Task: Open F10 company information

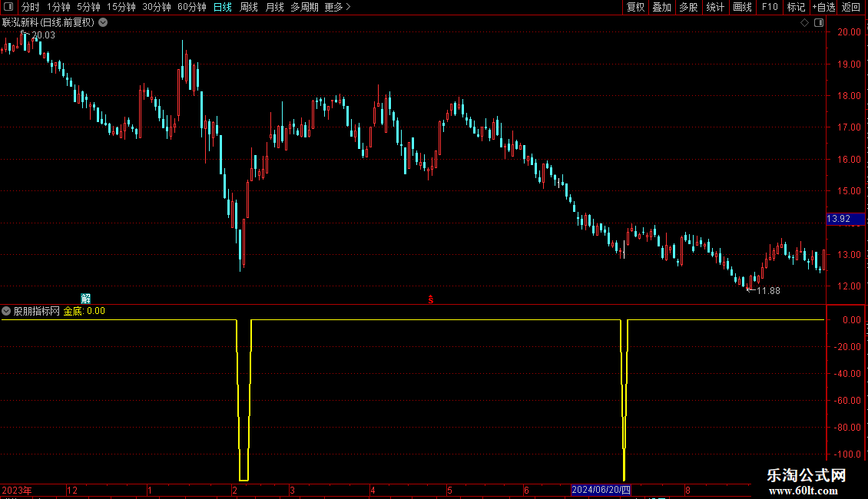Action: coord(770,7)
